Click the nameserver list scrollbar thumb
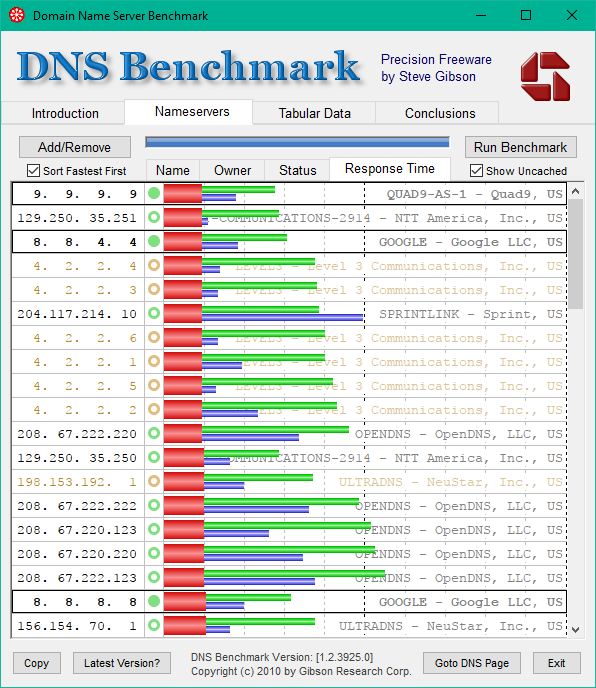Viewport: 596px width, 688px height. (576, 254)
